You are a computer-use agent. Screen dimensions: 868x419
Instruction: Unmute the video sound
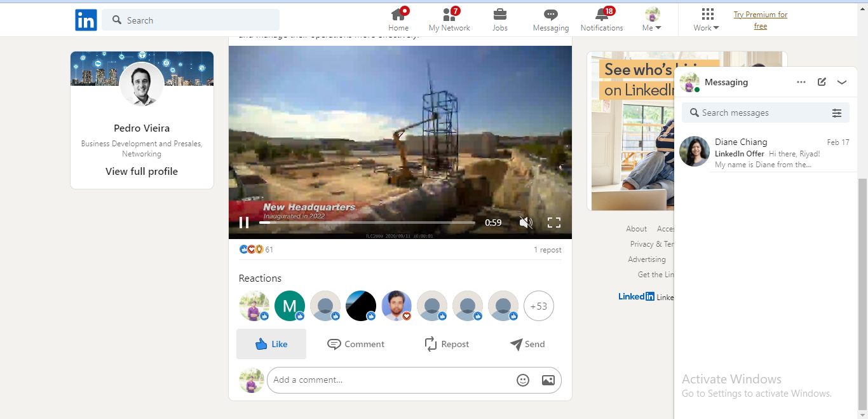526,223
